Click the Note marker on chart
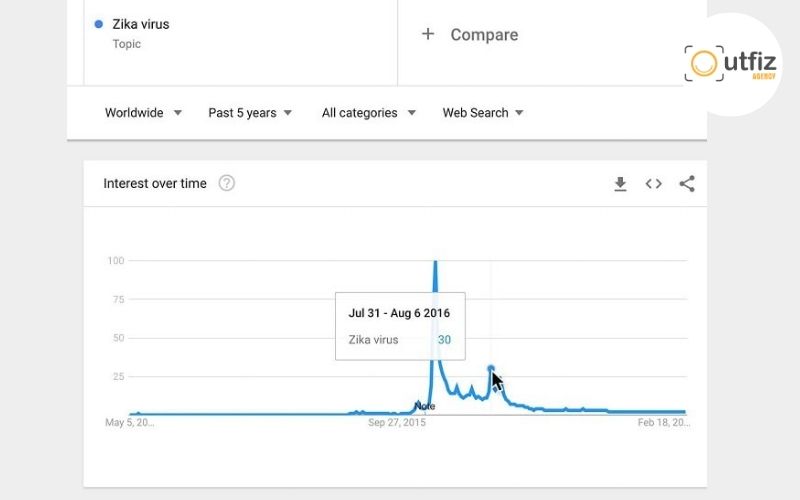The height and width of the screenshot is (500, 800). tap(424, 406)
